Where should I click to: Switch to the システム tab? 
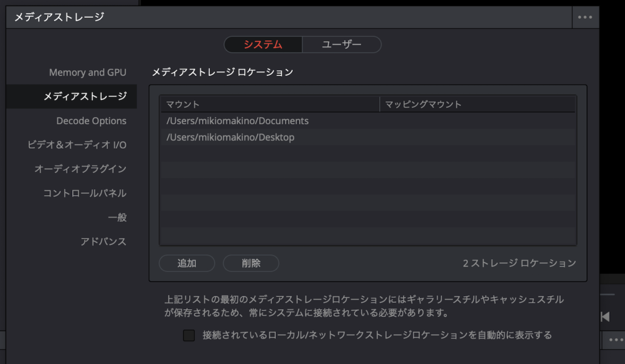[x=263, y=45]
